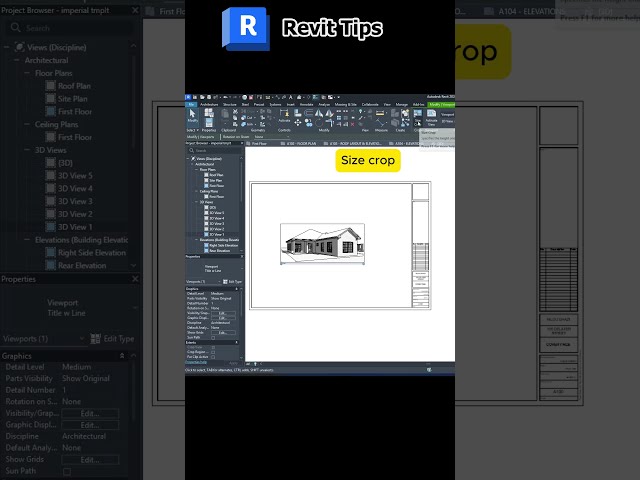The image size is (640, 480).
Task: Switch to the Collaborate ribbon tab
Action: tap(370, 104)
